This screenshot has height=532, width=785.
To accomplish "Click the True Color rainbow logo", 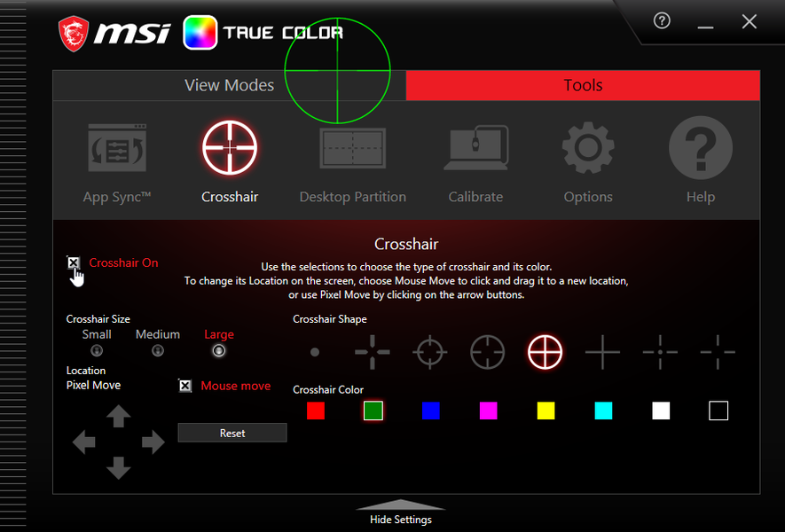I will pos(200,33).
